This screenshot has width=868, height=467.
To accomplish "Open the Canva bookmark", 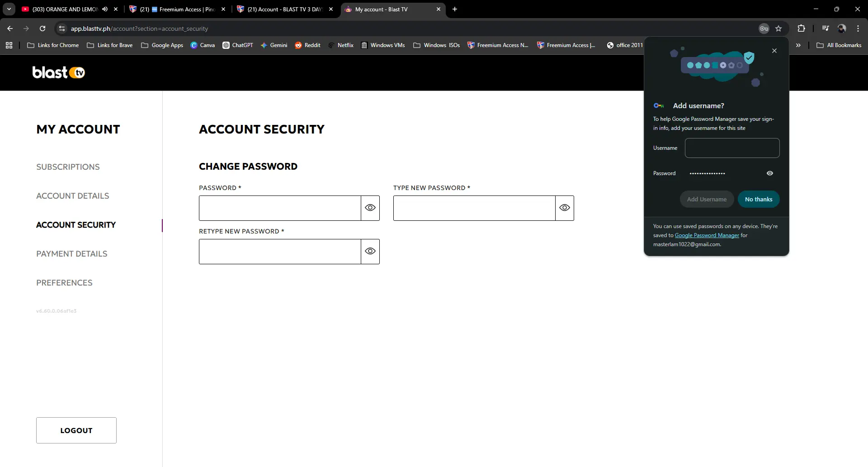I will (203, 45).
